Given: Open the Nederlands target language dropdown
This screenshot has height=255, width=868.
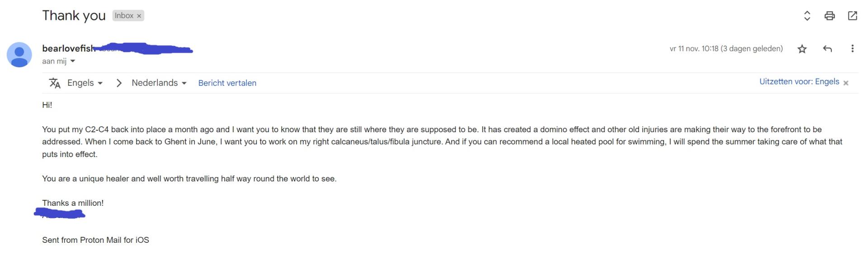Looking at the screenshot, I should pos(159,83).
